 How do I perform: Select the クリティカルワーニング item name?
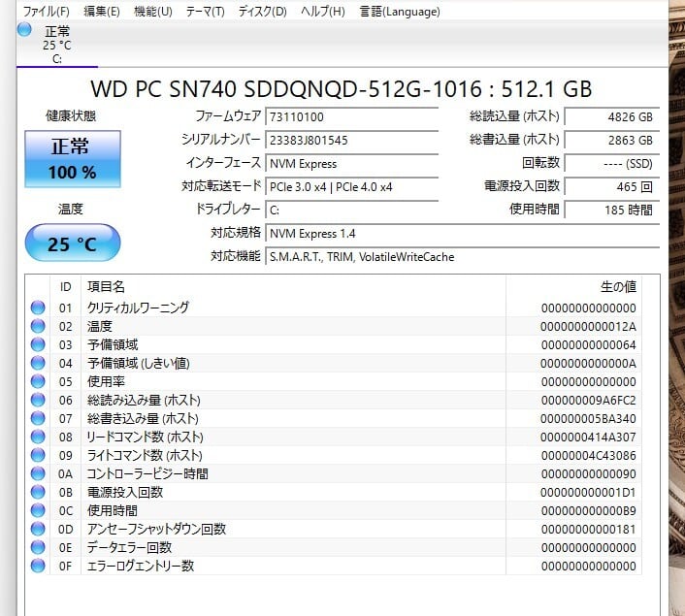[138, 308]
